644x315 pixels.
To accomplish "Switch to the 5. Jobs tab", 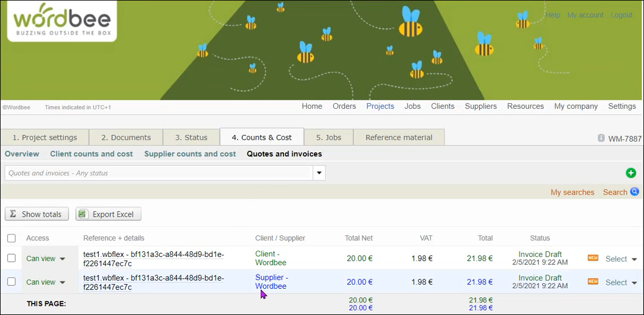I will pos(329,137).
